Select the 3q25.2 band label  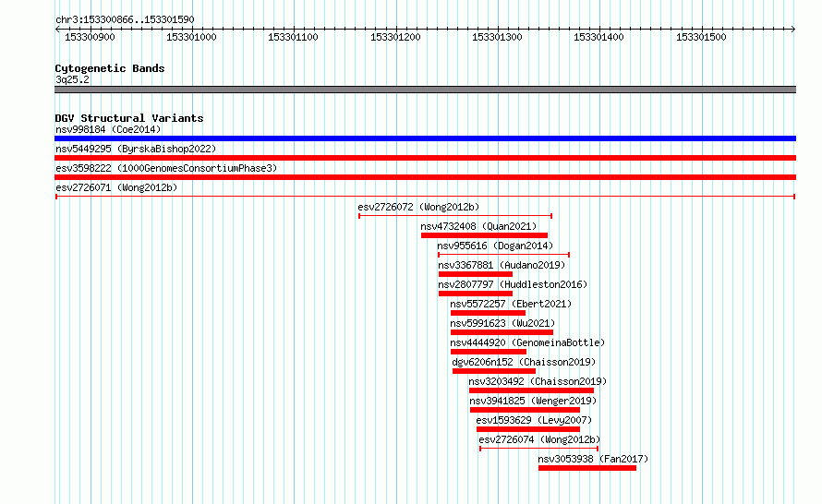[x=72, y=79]
